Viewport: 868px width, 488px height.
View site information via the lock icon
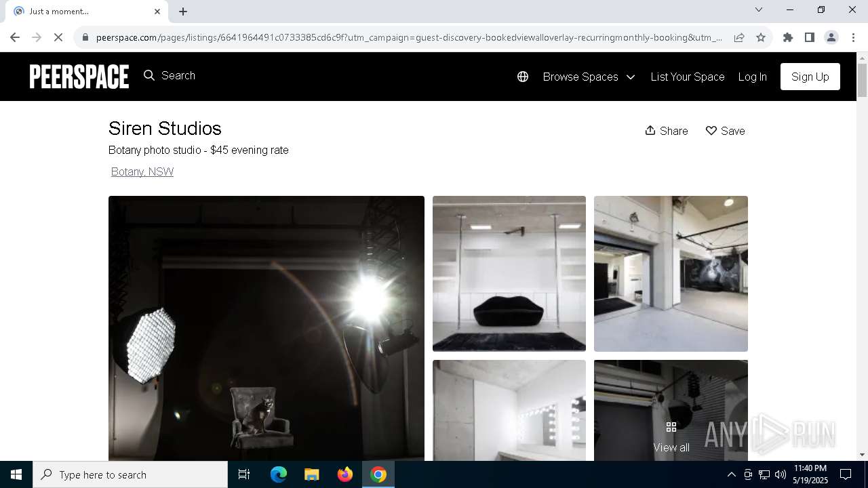point(85,37)
